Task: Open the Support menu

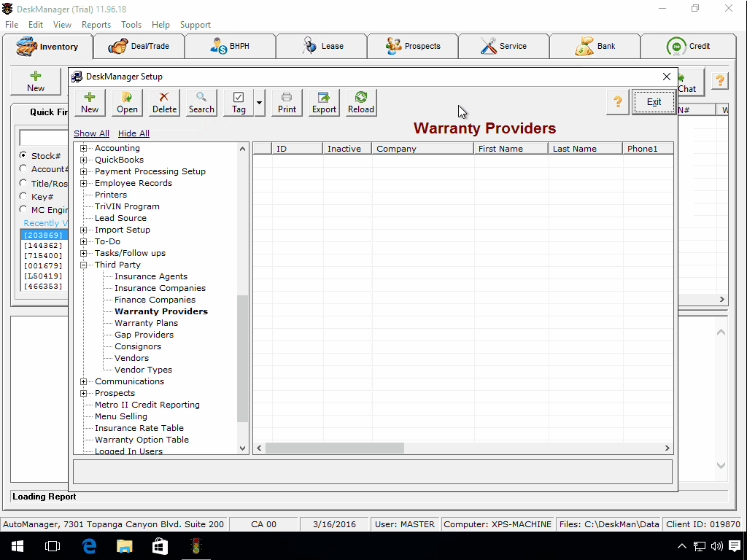Action: (x=196, y=25)
